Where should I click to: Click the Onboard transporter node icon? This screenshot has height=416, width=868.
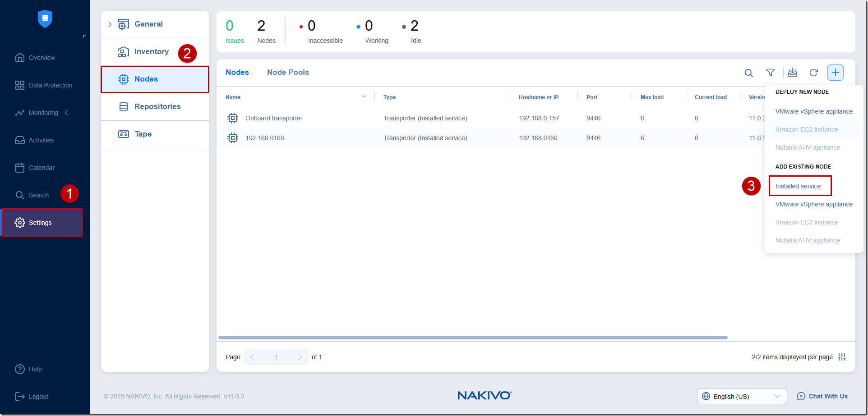point(233,118)
